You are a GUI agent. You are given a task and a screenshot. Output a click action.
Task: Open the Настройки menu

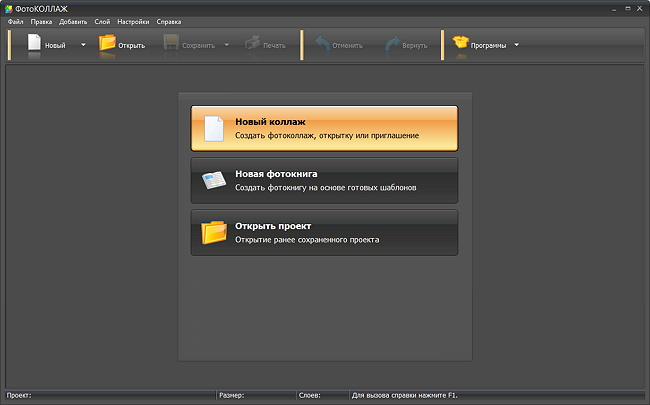tap(133, 22)
